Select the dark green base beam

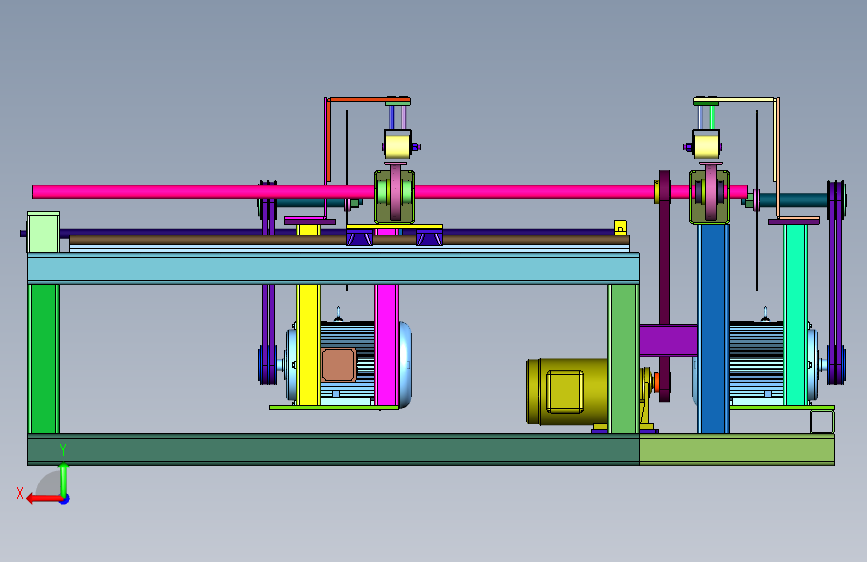(333, 449)
